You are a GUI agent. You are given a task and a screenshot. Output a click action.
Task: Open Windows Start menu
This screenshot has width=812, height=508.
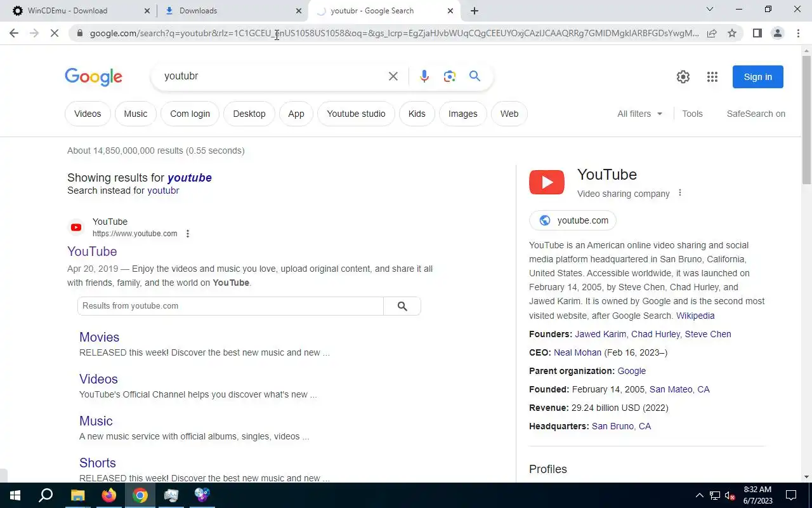pyautogui.click(x=15, y=495)
